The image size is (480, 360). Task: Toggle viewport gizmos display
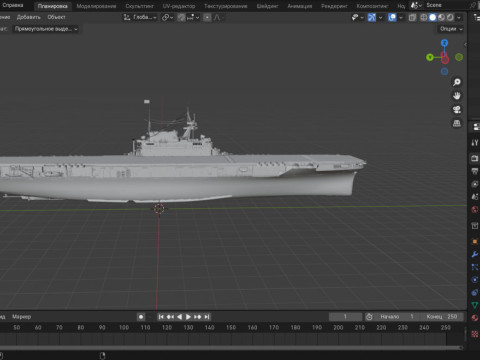pos(372,17)
